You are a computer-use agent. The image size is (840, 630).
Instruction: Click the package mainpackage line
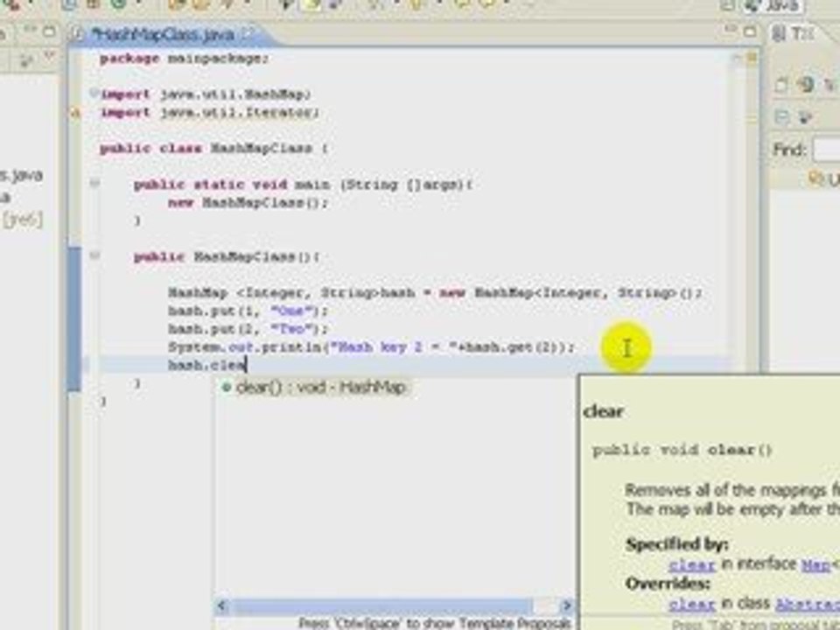pos(184,59)
